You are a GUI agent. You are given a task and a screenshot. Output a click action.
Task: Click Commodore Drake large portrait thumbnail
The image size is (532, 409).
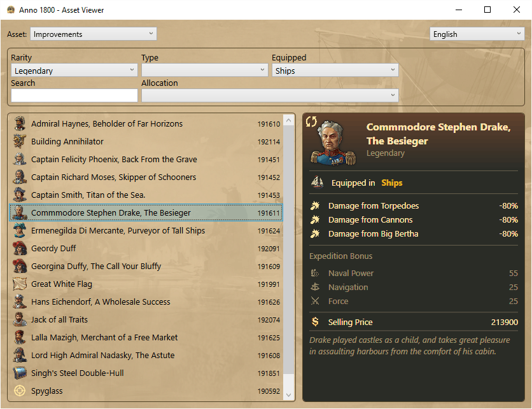(x=333, y=144)
